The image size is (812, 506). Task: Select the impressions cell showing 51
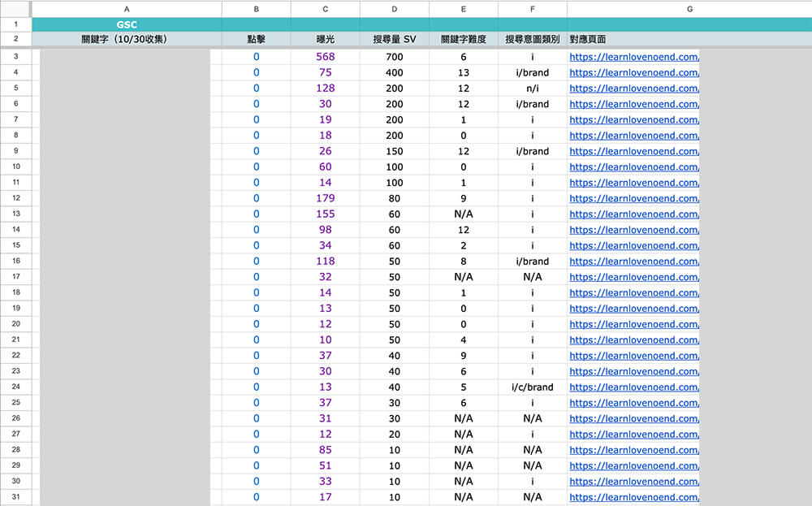tap(326, 465)
